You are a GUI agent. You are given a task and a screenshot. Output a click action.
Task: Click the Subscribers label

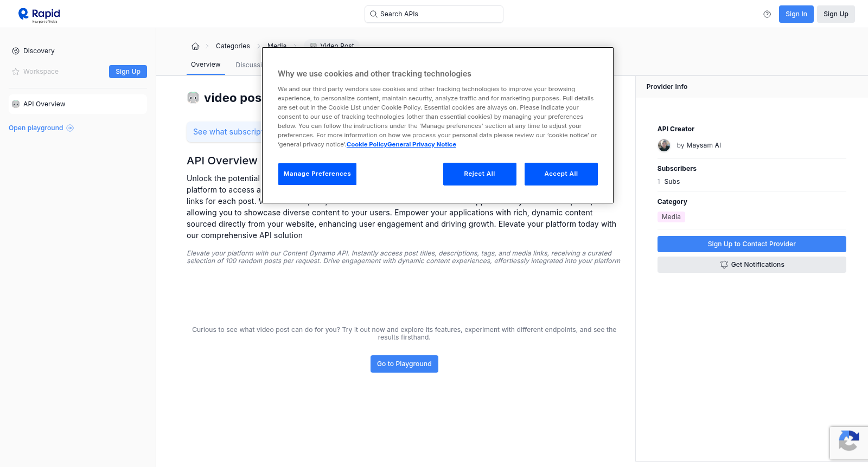[x=677, y=169]
